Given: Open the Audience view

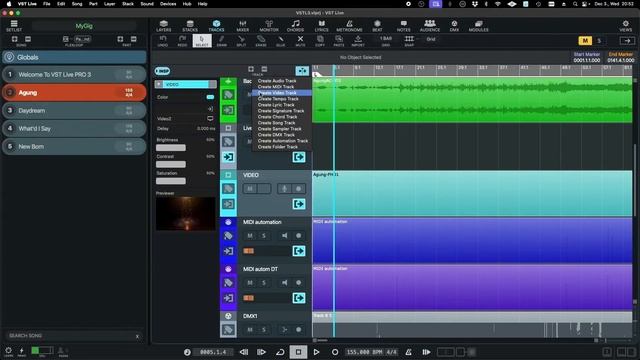Looking at the screenshot, I should pyautogui.click(x=430, y=26).
